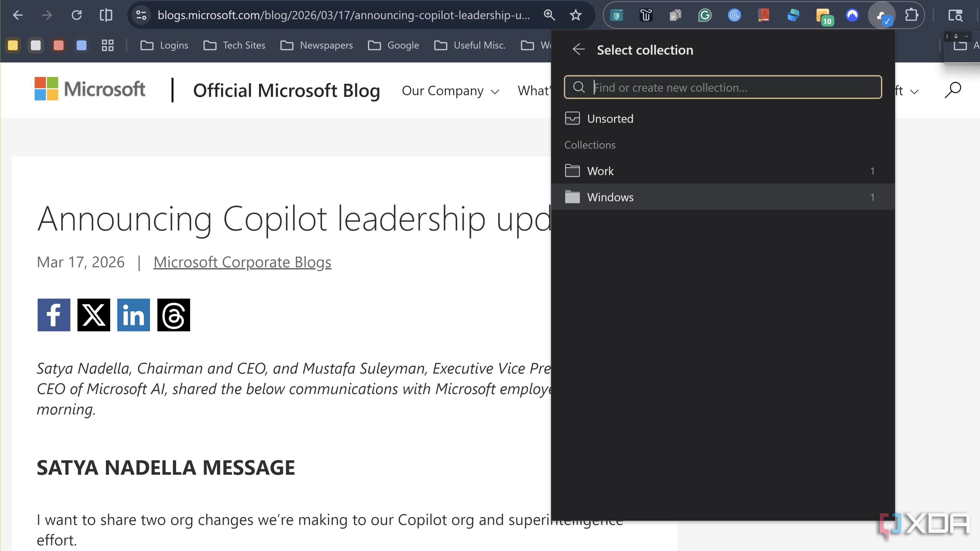View site information in address bar

point(141,15)
